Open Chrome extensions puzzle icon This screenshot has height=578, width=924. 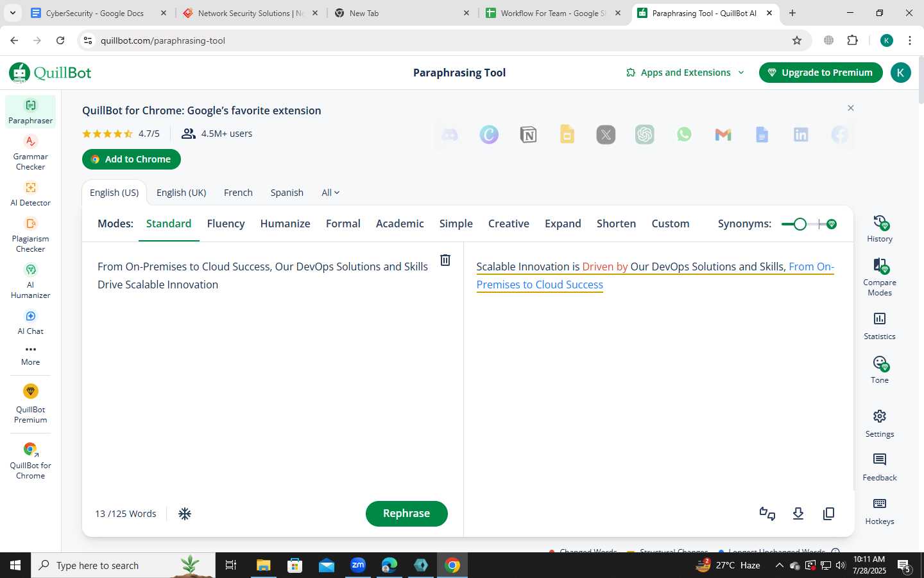(853, 40)
